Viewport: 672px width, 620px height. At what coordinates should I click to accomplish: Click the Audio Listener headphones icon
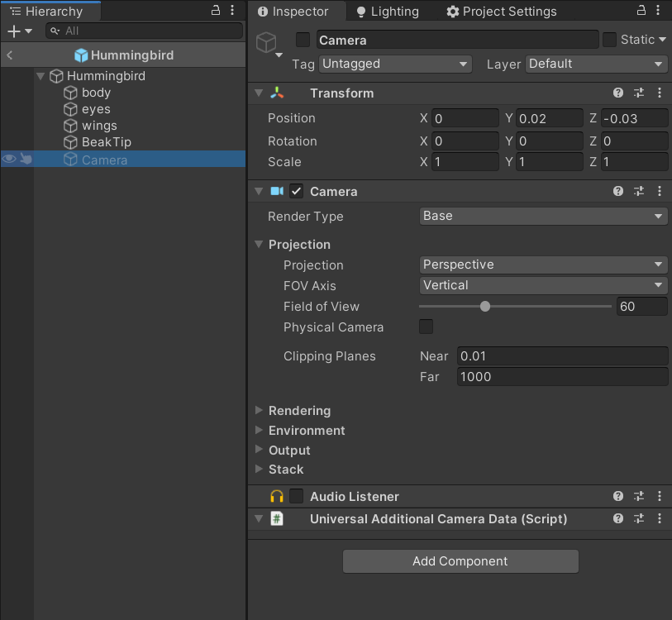point(277,497)
